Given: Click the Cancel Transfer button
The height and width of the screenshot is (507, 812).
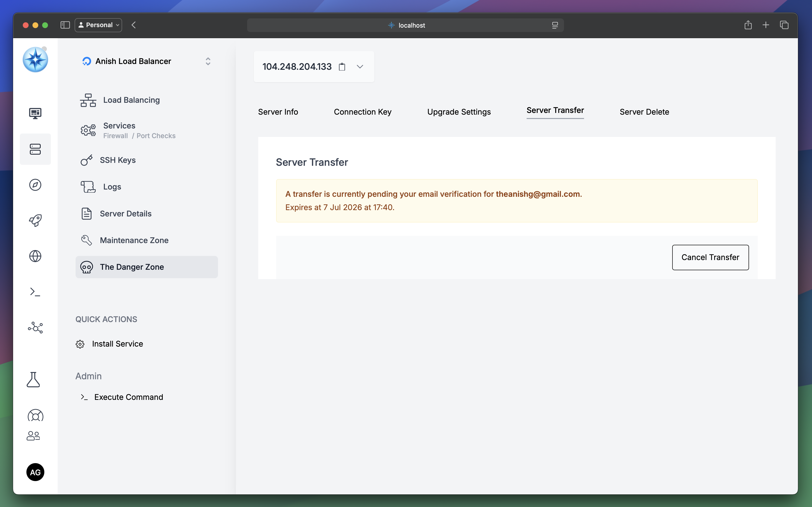Looking at the screenshot, I should [710, 257].
